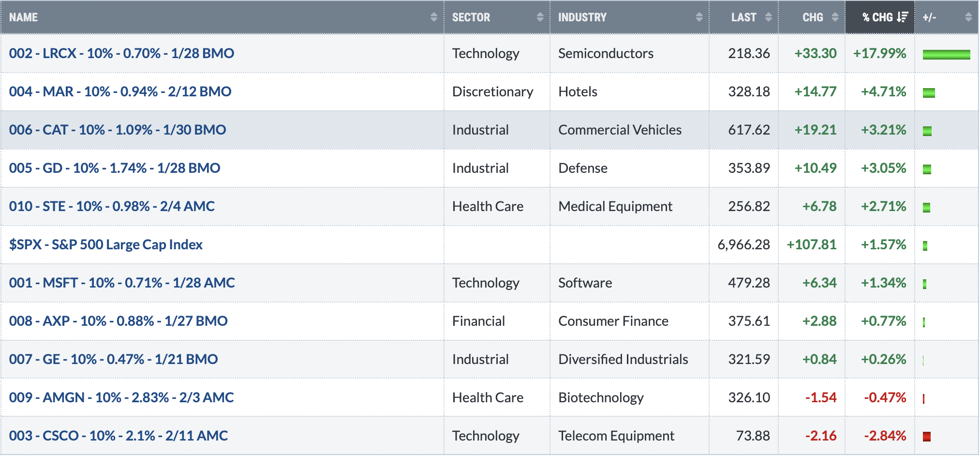The image size is (980, 456).
Task: Open CSCO Telecom Equipment link
Action: [119, 436]
